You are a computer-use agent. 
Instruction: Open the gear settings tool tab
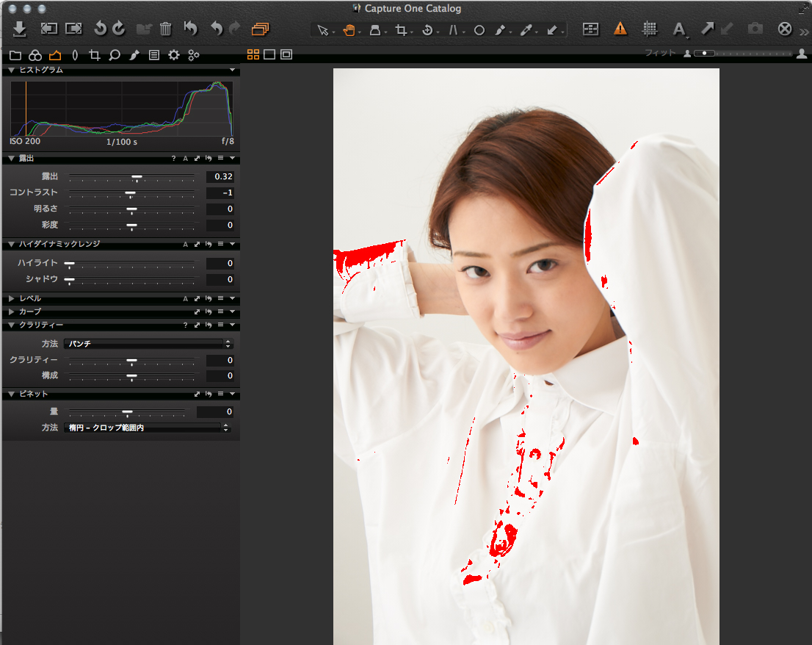pos(174,55)
